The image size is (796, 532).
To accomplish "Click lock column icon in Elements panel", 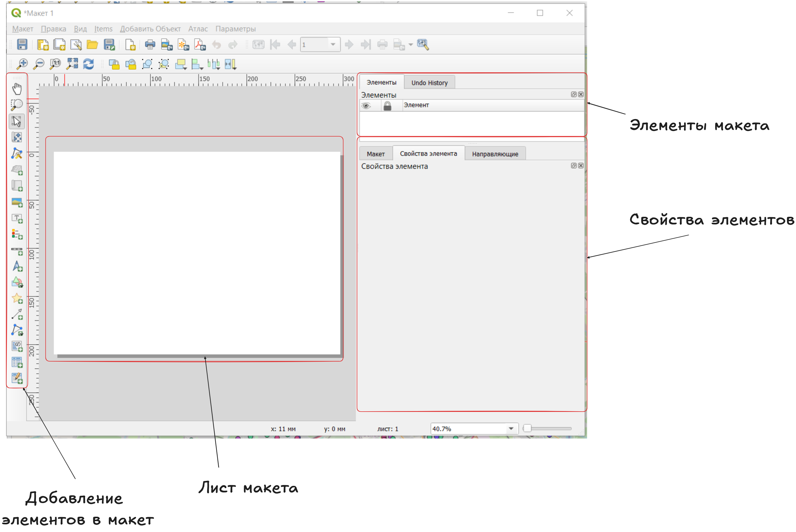I will (x=387, y=106).
